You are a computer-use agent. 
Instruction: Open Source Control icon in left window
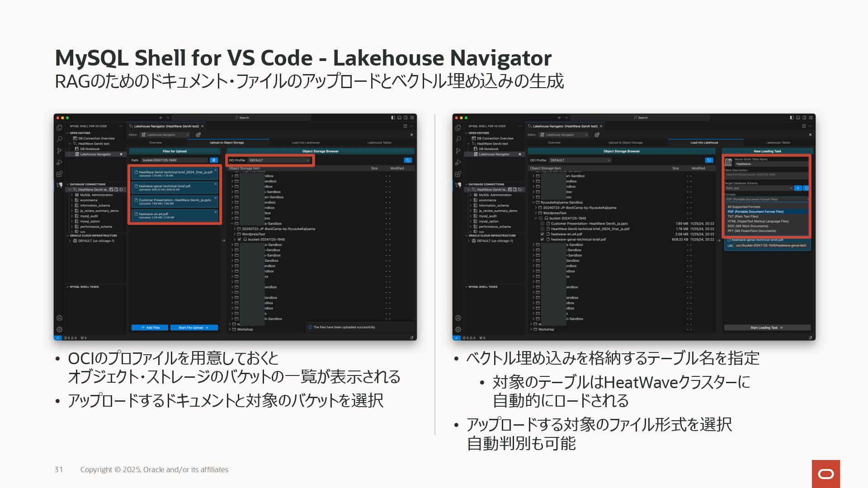59,151
